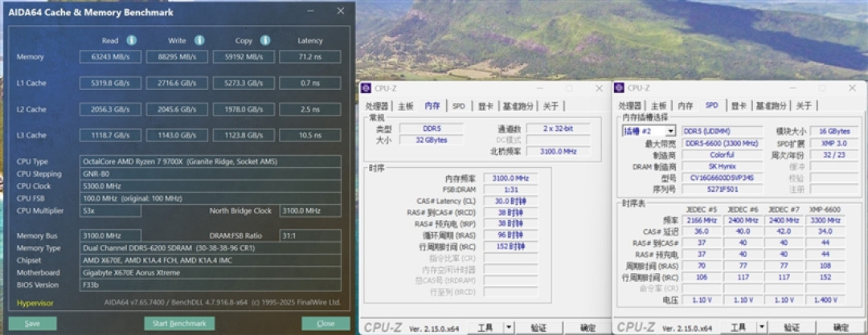This screenshot has width=868, height=335.
Task: Open 工具 button in right CPU-Z window
Action: (738, 328)
